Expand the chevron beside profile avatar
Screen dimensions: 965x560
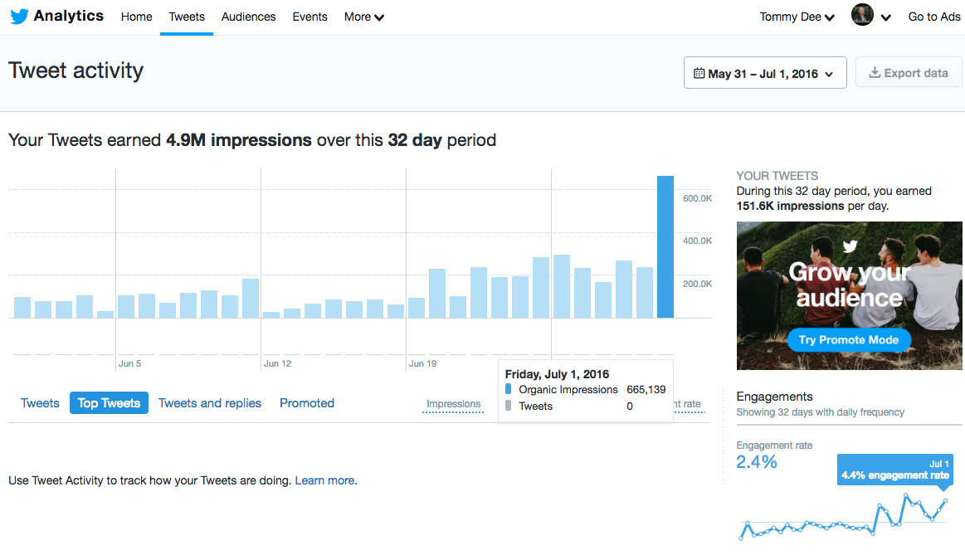pyautogui.click(x=885, y=17)
